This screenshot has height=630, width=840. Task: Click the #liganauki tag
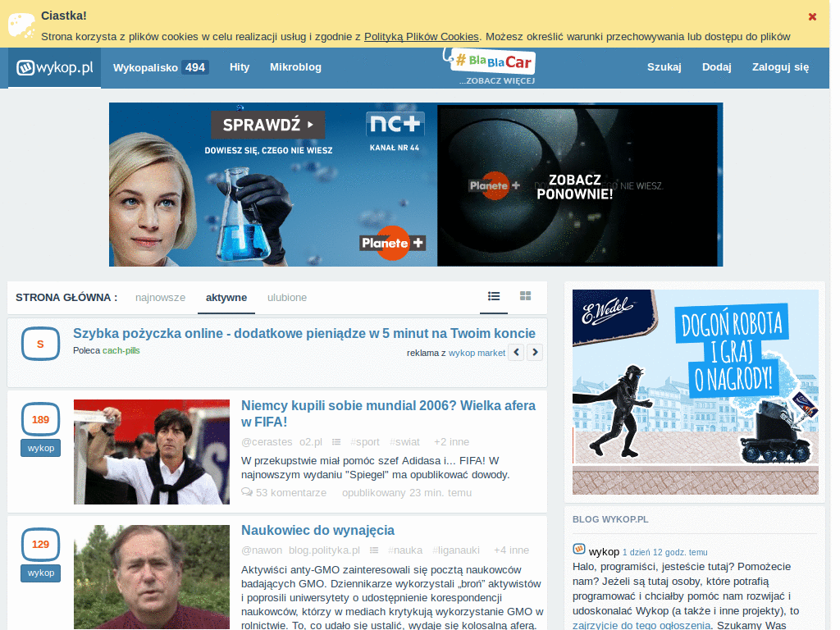pos(456,550)
